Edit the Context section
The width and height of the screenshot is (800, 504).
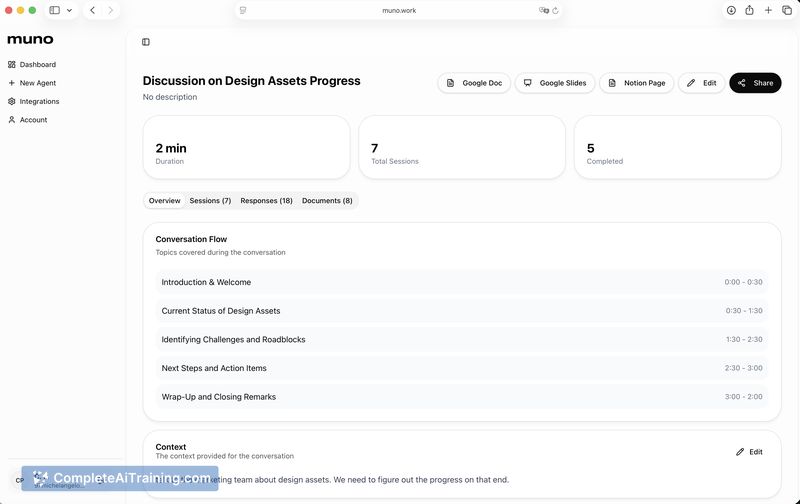click(x=749, y=452)
